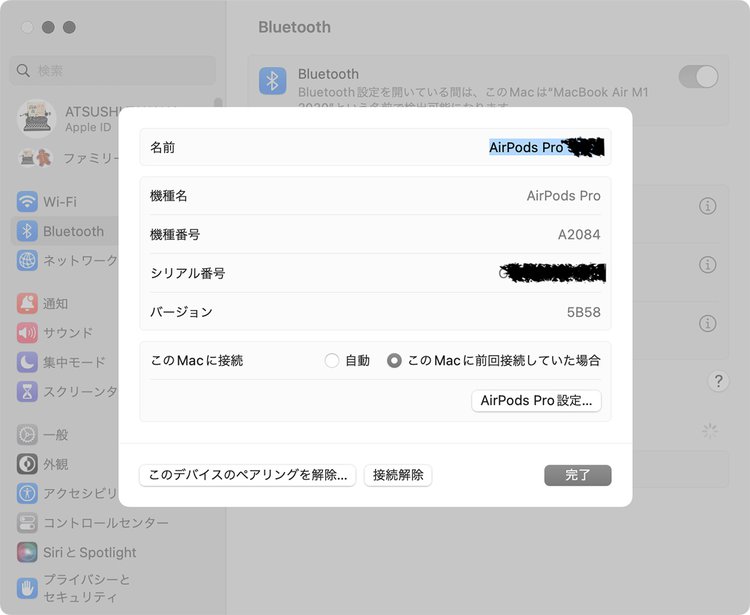Click the blue Bluetooth logo in main pane

(x=273, y=81)
